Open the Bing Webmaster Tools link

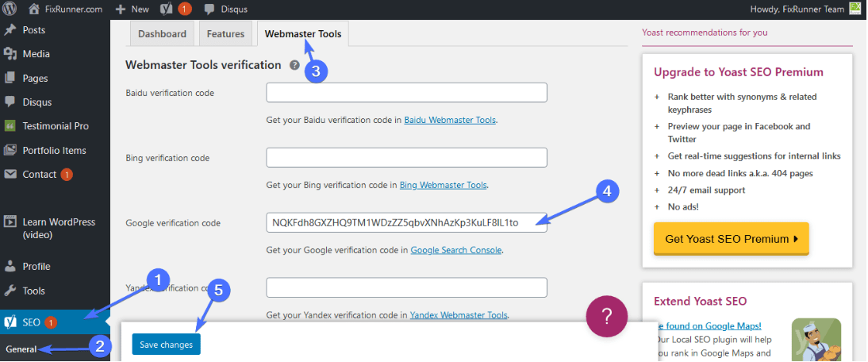coord(444,185)
